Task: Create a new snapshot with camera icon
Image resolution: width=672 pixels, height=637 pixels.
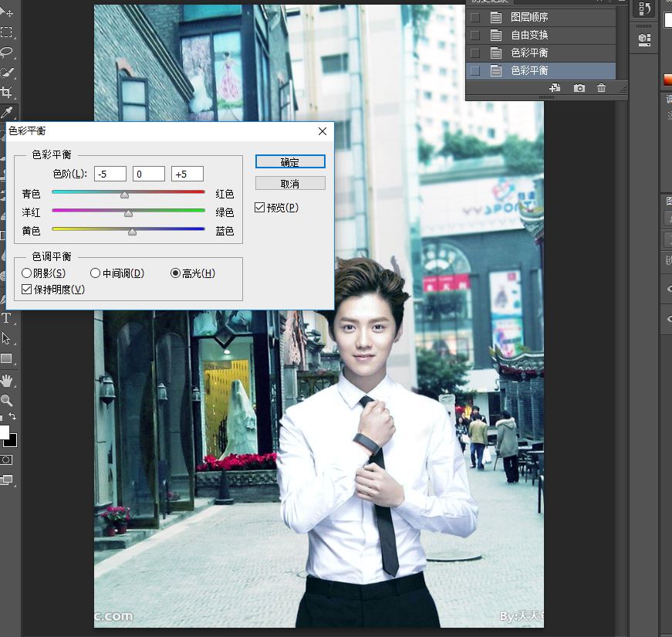Action: point(579,88)
